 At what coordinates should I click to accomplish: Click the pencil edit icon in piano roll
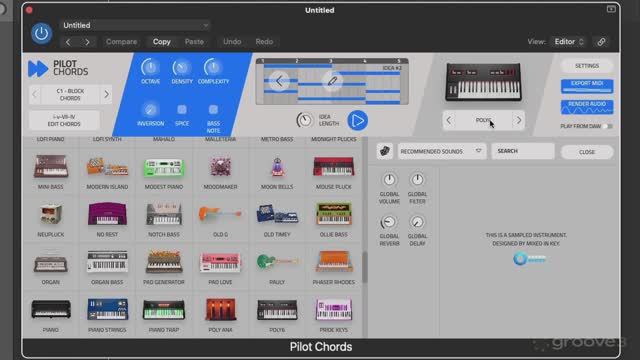click(332, 81)
